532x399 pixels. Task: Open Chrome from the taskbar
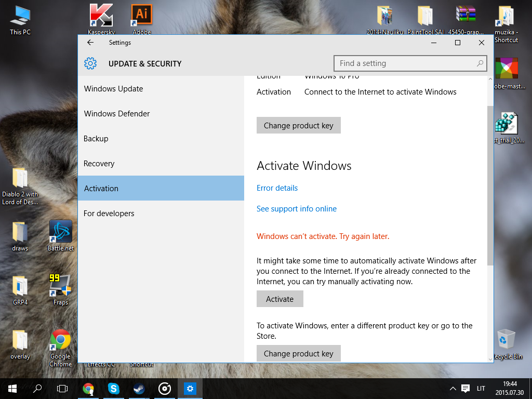point(88,389)
